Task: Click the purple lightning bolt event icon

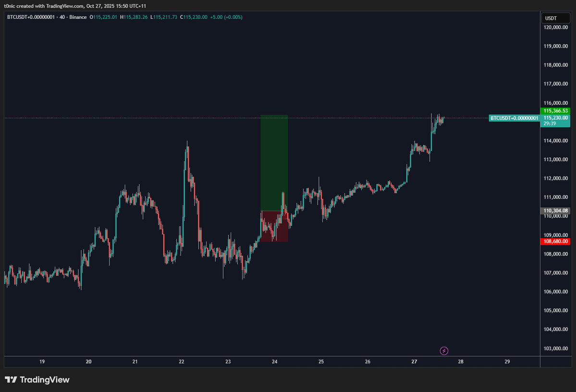Action: click(x=444, y=351)
